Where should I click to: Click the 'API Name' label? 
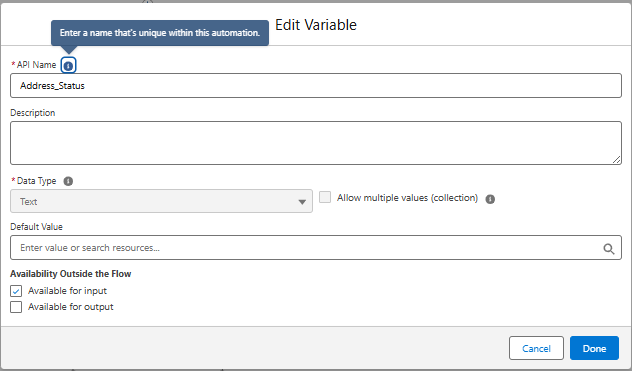(36, 65)
